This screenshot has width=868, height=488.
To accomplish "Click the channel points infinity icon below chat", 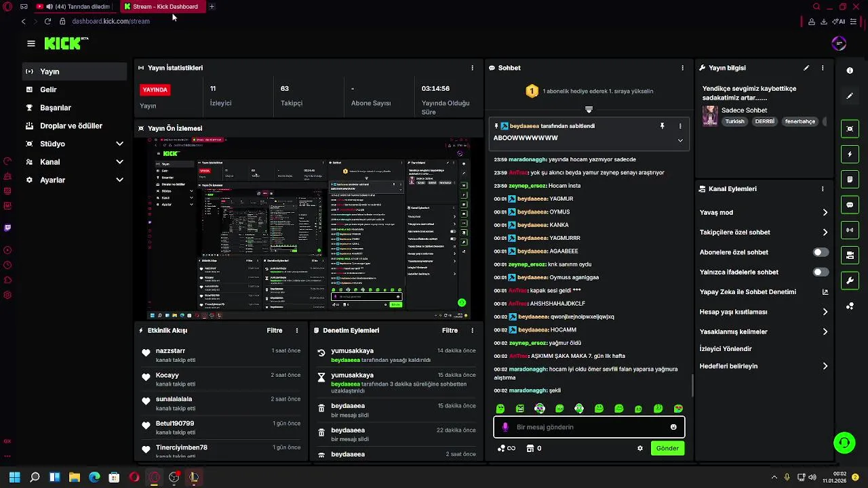I will tap(506, 448).
